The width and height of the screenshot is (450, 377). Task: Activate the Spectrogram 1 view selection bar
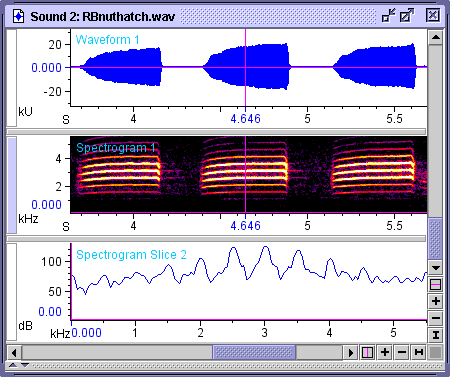12,185
